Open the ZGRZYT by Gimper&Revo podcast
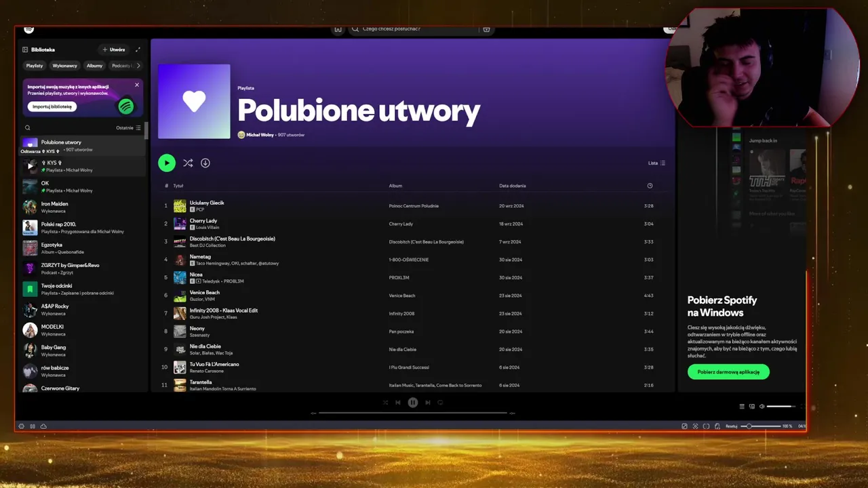Screen dimensions: 868x488 [83, 268]
